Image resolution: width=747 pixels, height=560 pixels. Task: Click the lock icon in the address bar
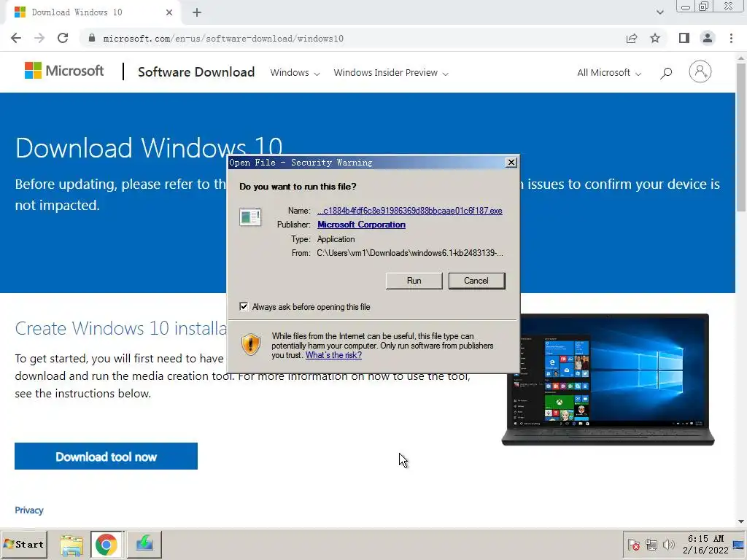(92, 38)
